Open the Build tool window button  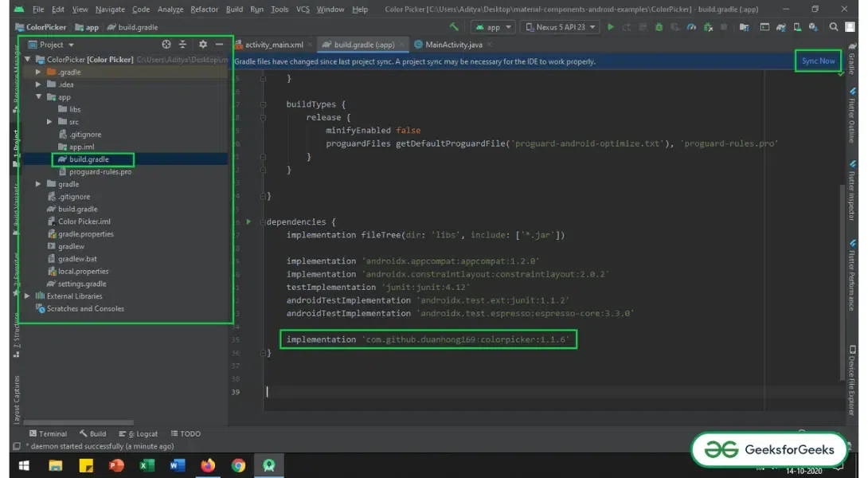(x=92, y=433)
